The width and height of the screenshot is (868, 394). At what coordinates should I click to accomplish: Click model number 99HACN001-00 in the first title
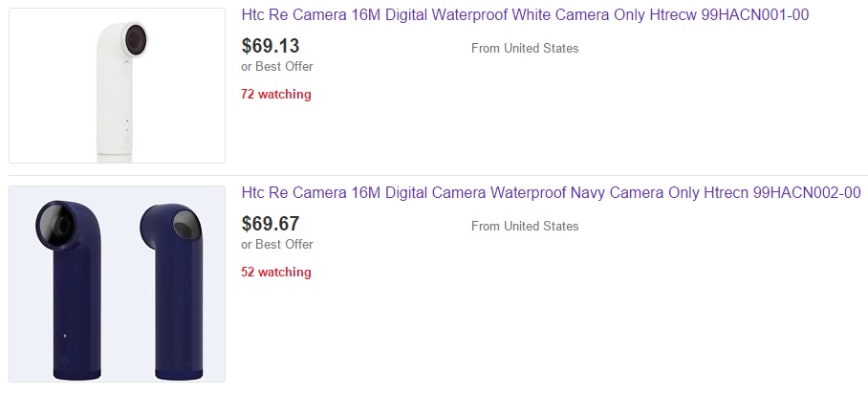(760, 16)
